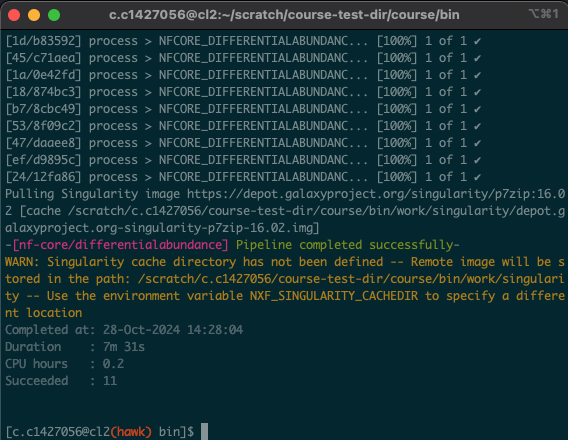Click the pink [nf-core/differentialabundance] label
Viewport: 568px width, 440px height.
(120, 245)
